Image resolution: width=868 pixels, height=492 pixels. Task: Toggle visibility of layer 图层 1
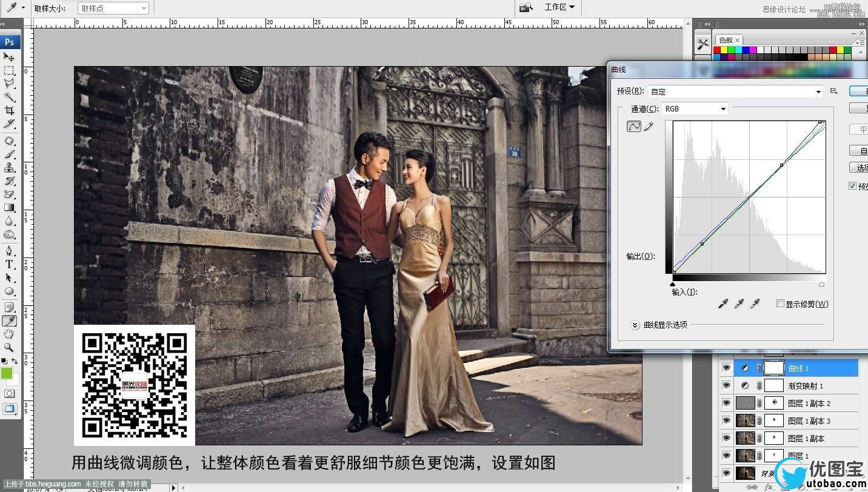[x=726, y=456]
